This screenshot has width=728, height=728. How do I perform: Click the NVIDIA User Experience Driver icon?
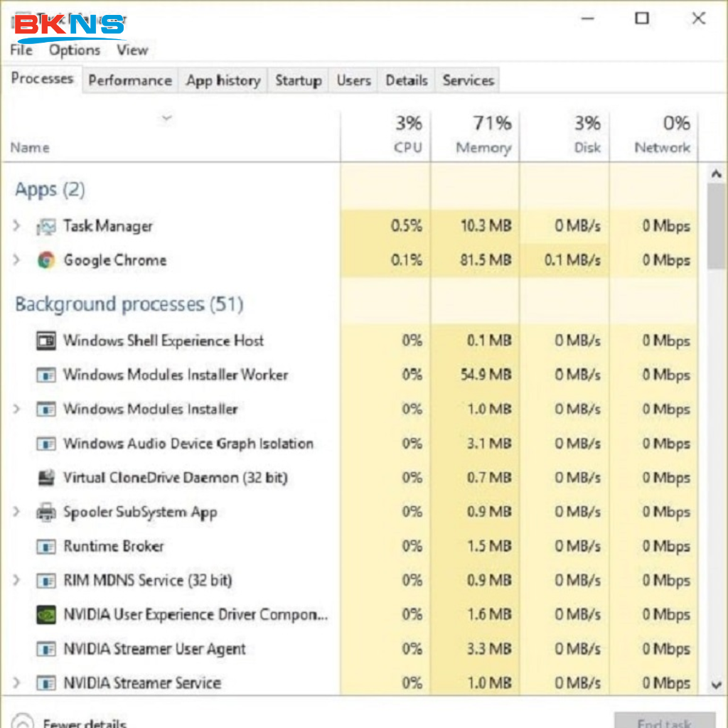coord(46,614)
